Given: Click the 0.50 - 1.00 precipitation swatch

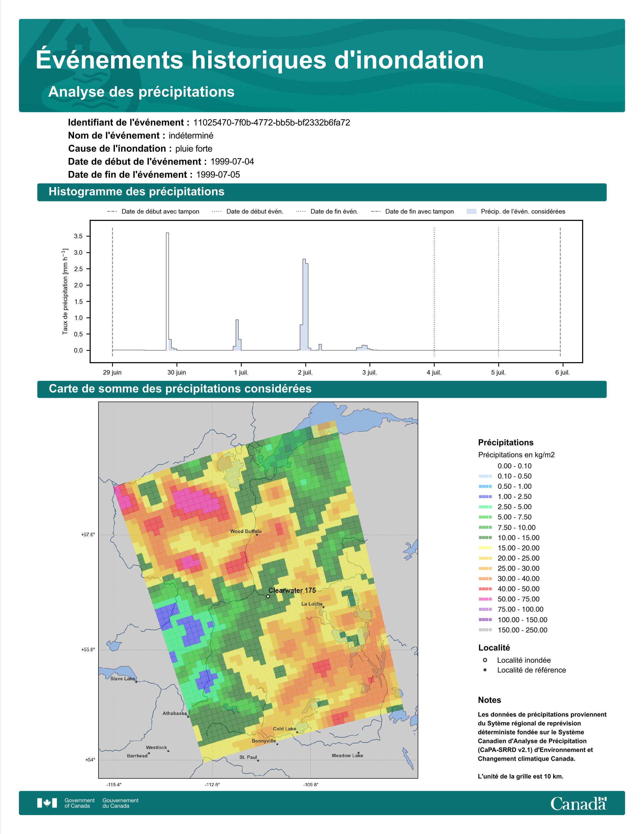Looking at the screenshot, I should (x=485, y=487).
